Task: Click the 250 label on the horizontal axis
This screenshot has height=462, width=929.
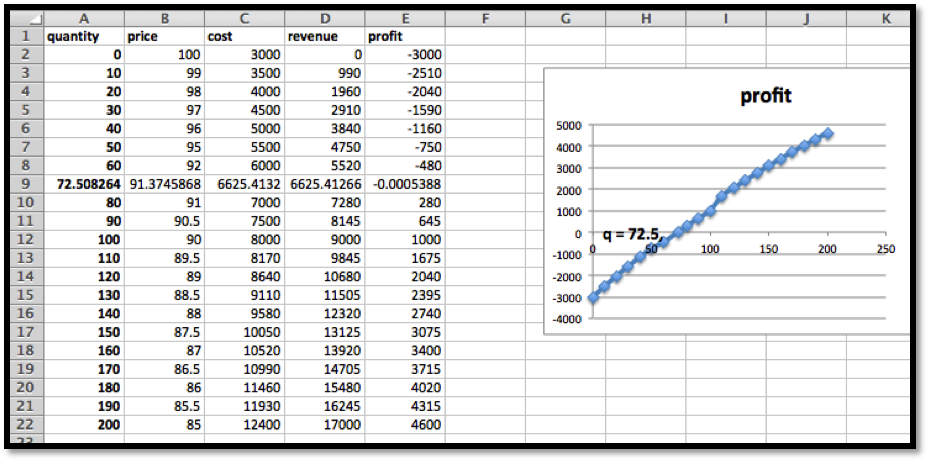Action: click(884, 248)
